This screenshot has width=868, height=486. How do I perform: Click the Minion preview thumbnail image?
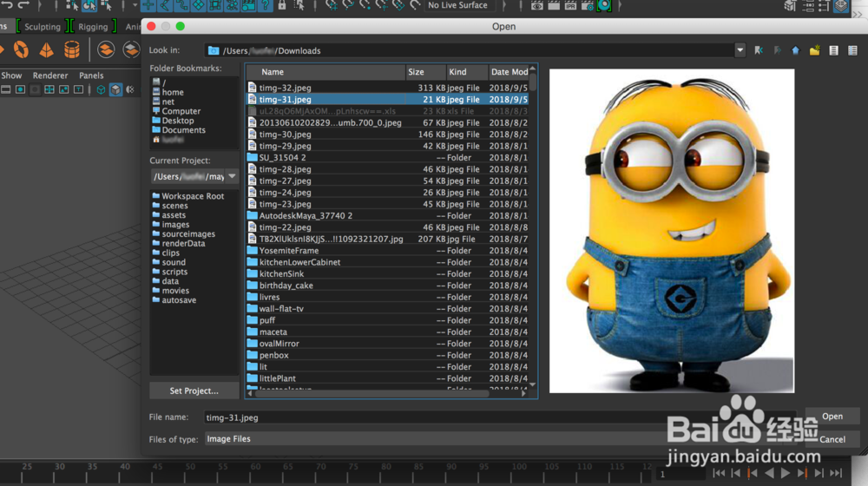[672, 231]
